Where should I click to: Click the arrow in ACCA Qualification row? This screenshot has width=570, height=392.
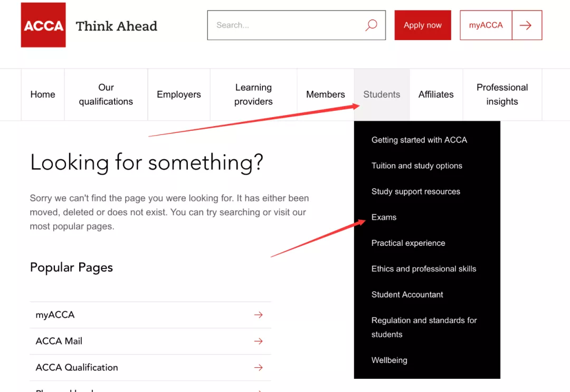click(259, 367)
